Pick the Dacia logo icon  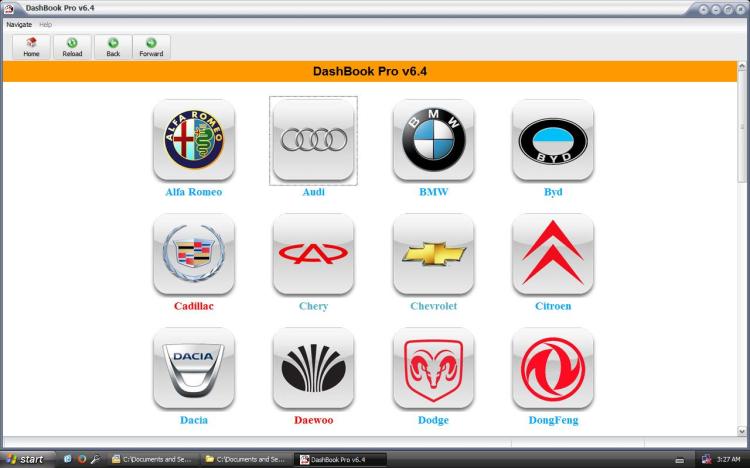click(194, 368)
